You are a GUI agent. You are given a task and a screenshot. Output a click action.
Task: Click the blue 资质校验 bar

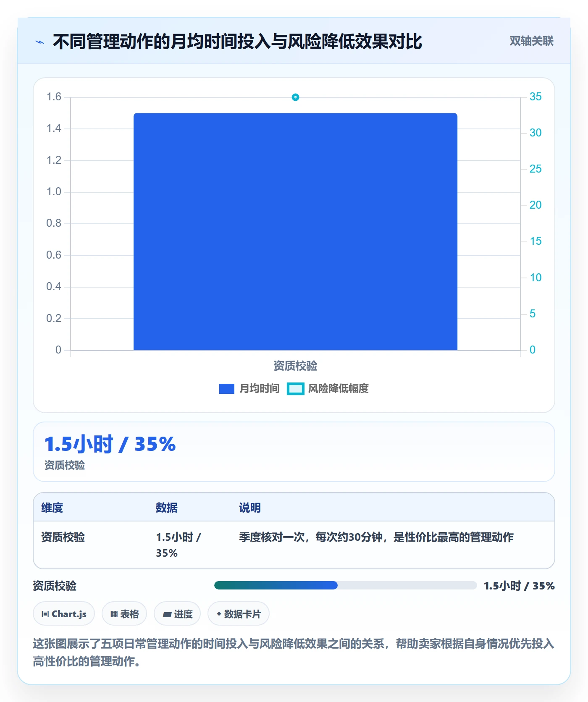click(295, 231)
